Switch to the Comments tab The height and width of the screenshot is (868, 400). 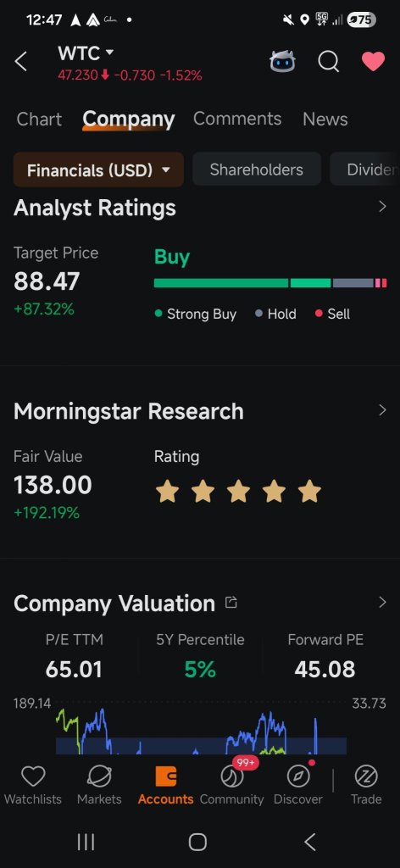click(x=237, y=119)
